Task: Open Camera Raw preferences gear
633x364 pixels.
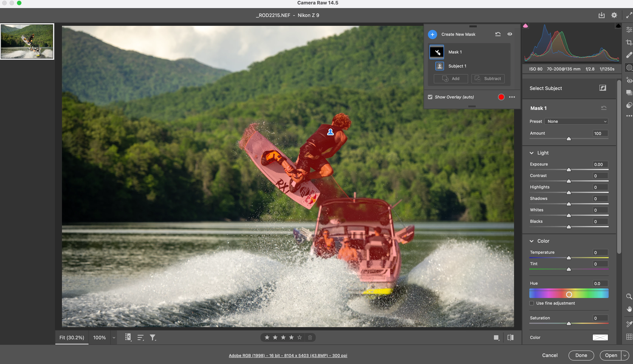Action: point(614,15)
